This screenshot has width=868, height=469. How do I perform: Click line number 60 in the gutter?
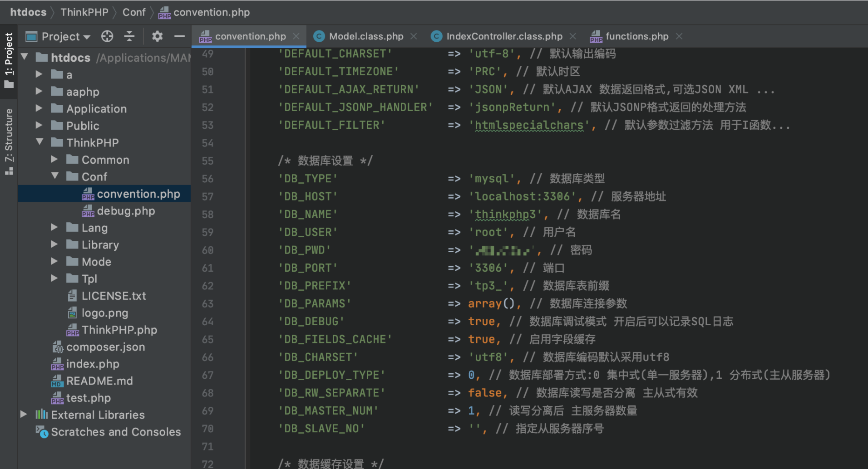pos(207,250)
